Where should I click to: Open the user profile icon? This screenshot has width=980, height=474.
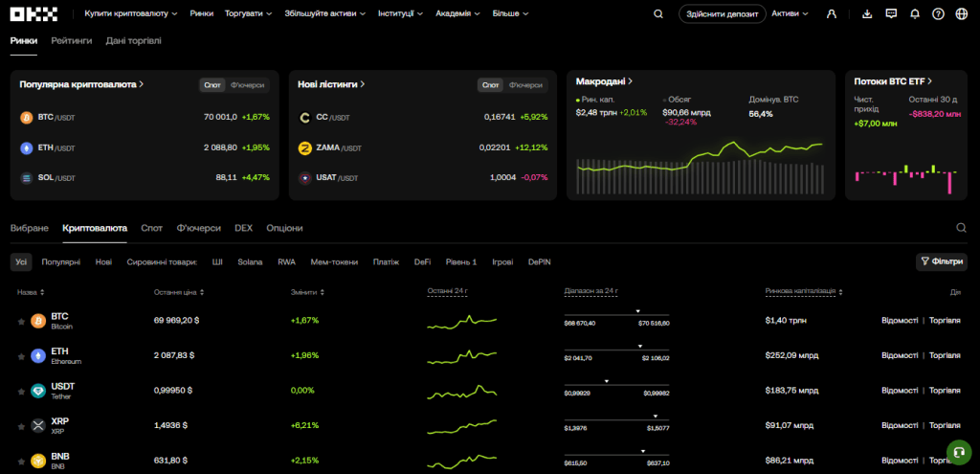(x=832, y=13)
